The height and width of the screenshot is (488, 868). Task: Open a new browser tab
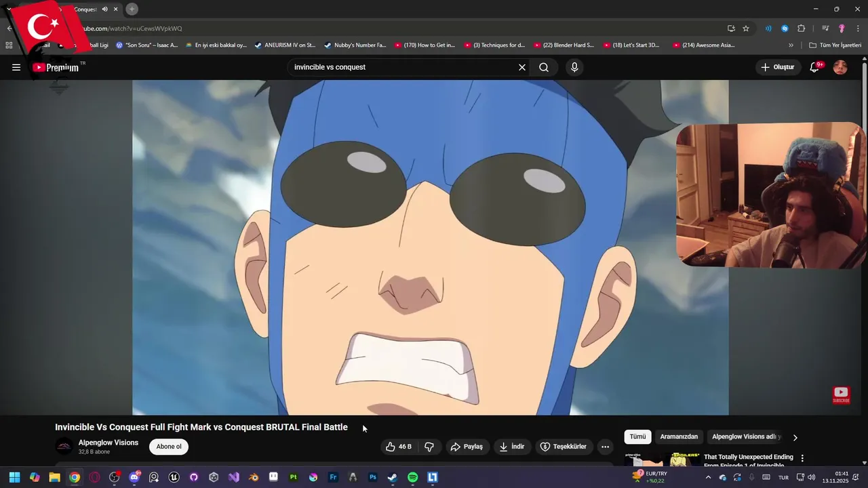click(132, 9)
